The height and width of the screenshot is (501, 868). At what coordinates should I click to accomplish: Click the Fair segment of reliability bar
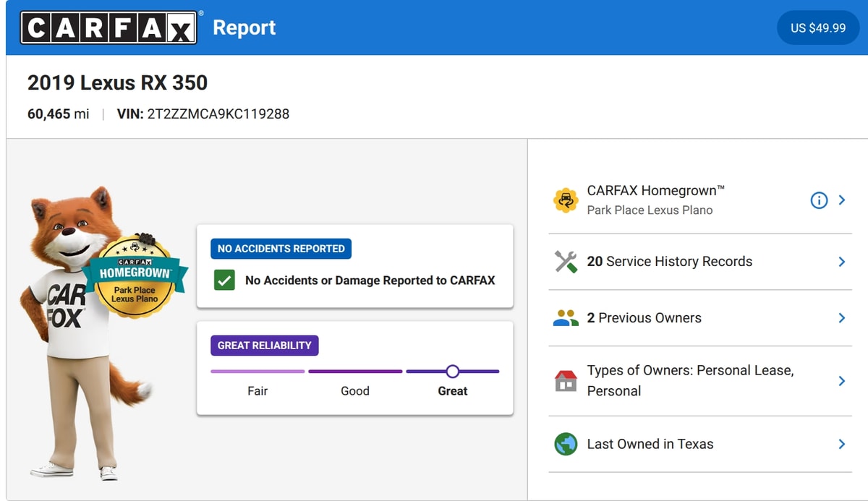(x=258, y=372)
